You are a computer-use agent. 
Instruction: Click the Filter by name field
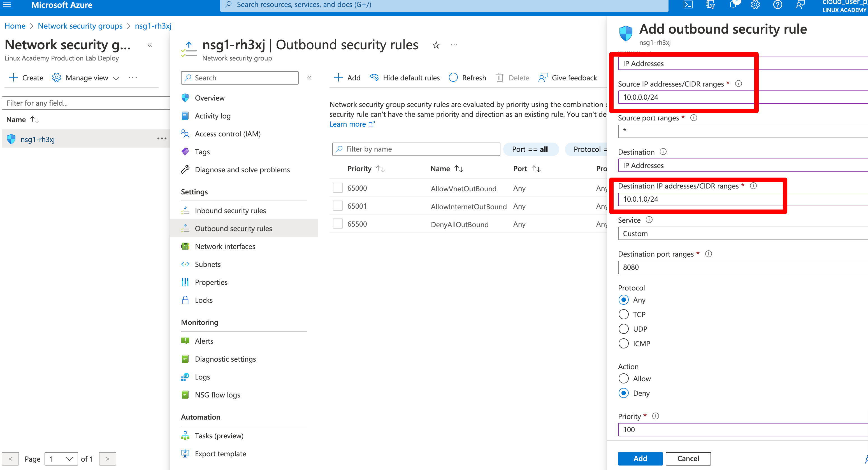(416, 149)
